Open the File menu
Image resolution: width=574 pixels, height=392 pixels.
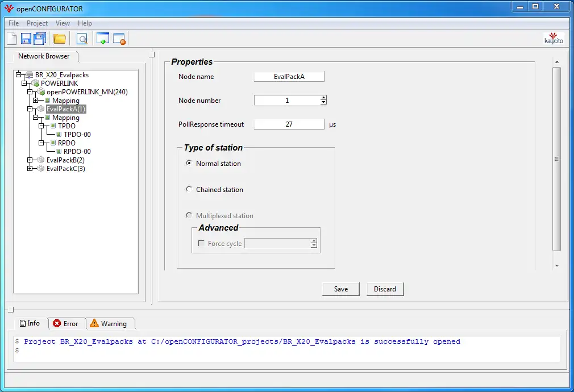(14, 23)
